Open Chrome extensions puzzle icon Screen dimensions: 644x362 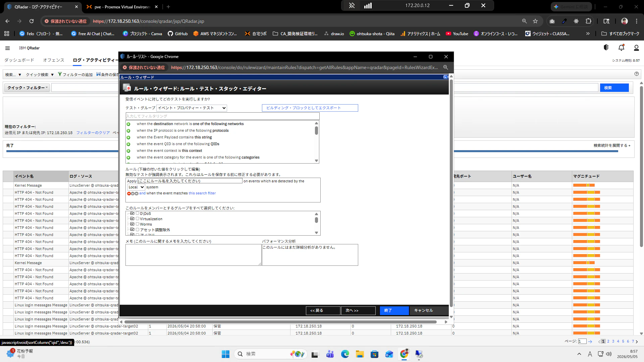pyautogui.click(x=588, y=21)
